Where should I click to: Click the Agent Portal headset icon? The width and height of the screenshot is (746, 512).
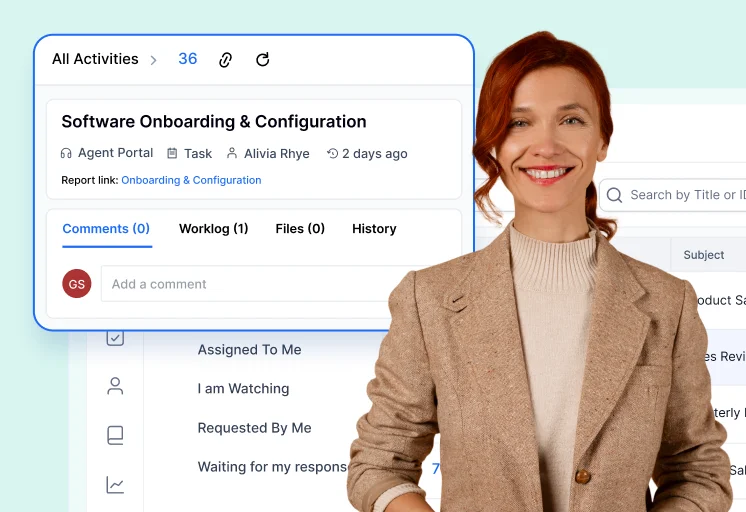tap(66, 153)
